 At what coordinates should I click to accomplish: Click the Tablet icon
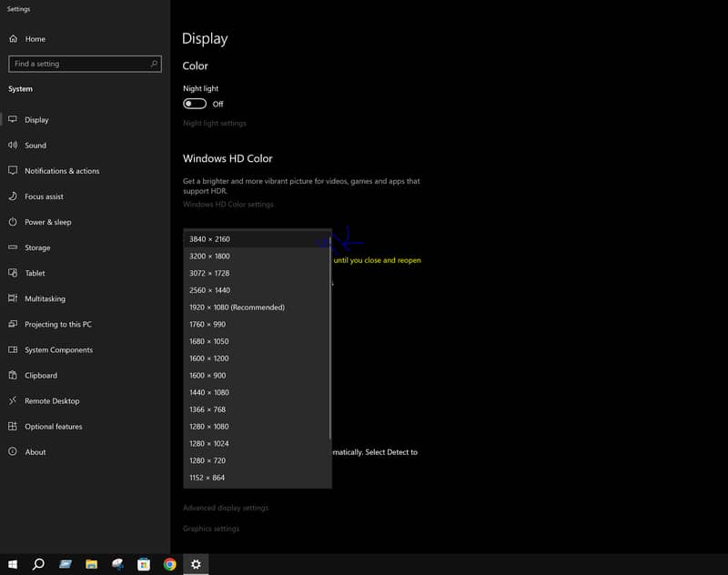[13, 273]
